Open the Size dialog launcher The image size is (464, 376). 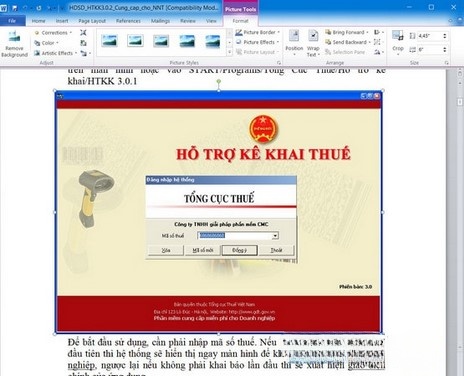(447, 63)
